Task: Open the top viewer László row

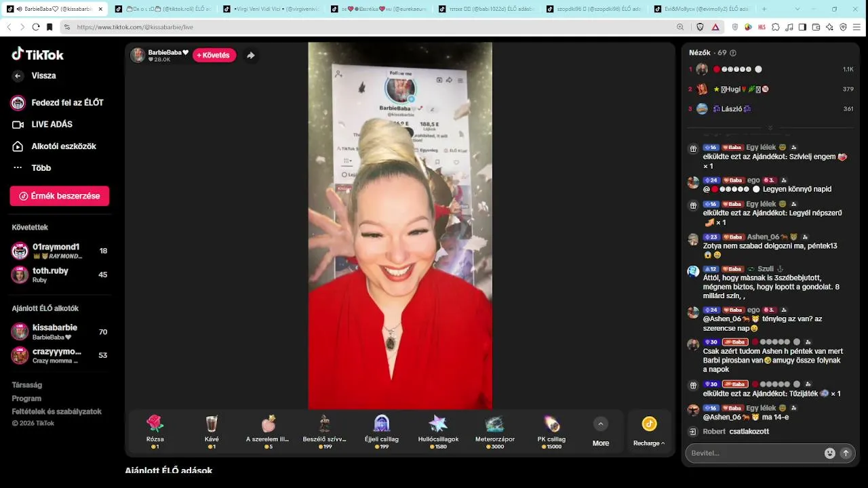Action: coord(771,108)
